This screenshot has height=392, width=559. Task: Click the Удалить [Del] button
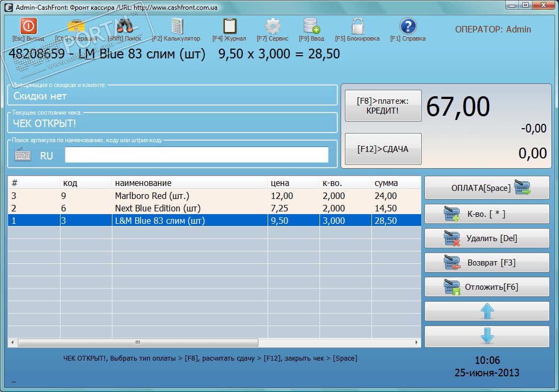[x=487, y=238]
